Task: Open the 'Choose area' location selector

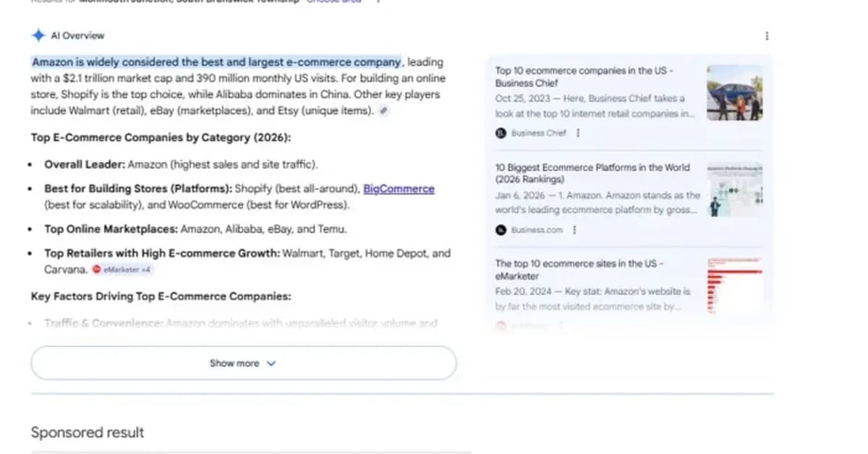Action: (334, 1)
